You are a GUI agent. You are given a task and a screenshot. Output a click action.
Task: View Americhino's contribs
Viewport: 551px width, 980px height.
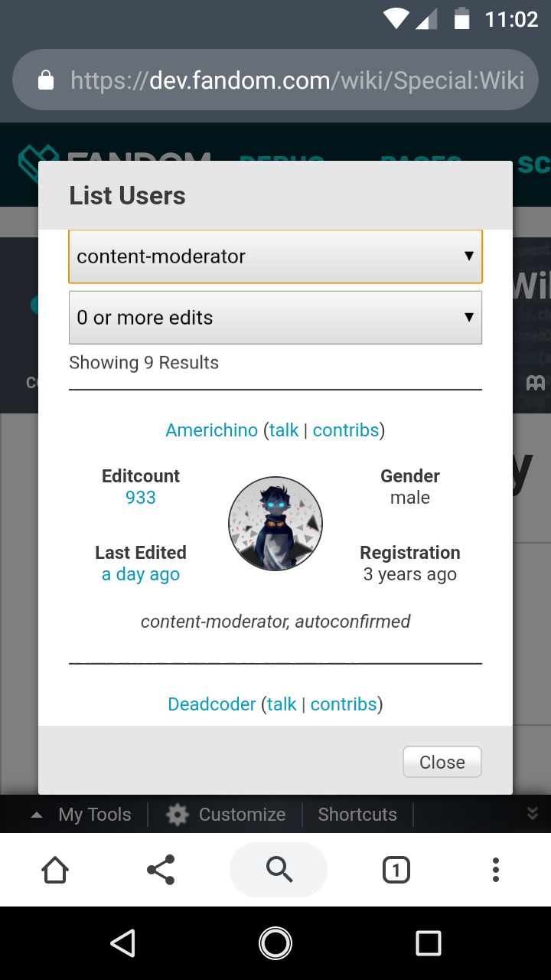(x=346, y=430)
